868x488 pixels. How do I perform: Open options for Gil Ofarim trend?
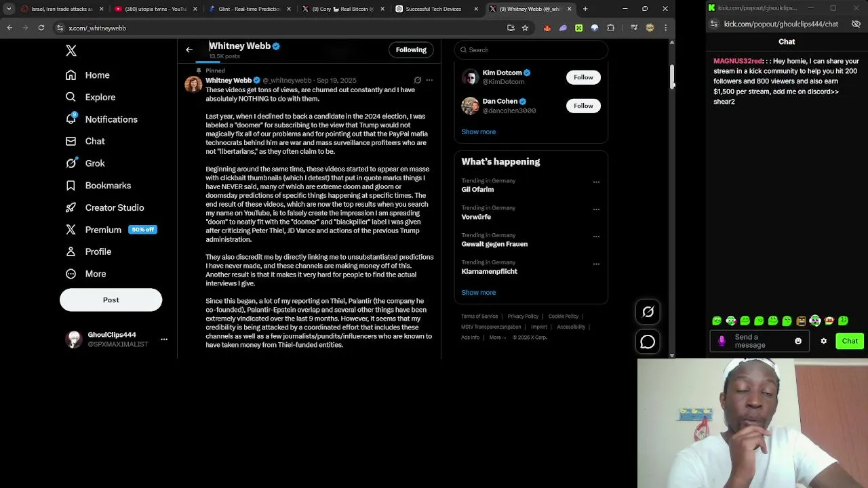coord(596,182)
